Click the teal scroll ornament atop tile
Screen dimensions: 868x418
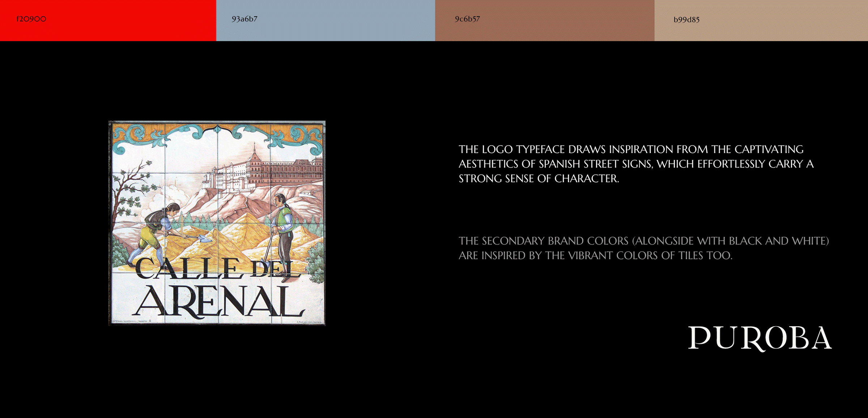[x=217, y=134]
